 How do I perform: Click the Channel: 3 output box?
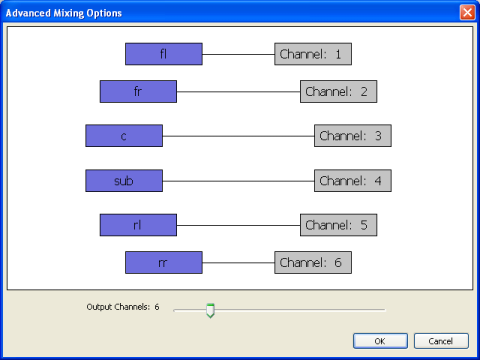(353, 136)
